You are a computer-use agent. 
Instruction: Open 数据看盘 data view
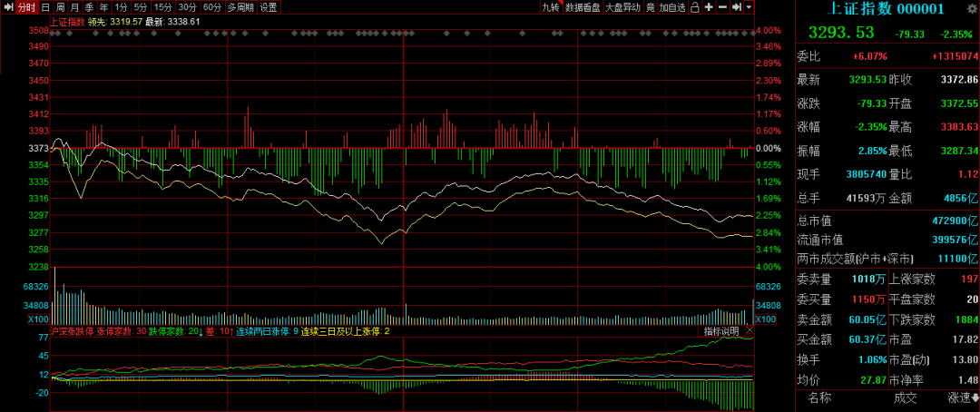click(583, 7)
